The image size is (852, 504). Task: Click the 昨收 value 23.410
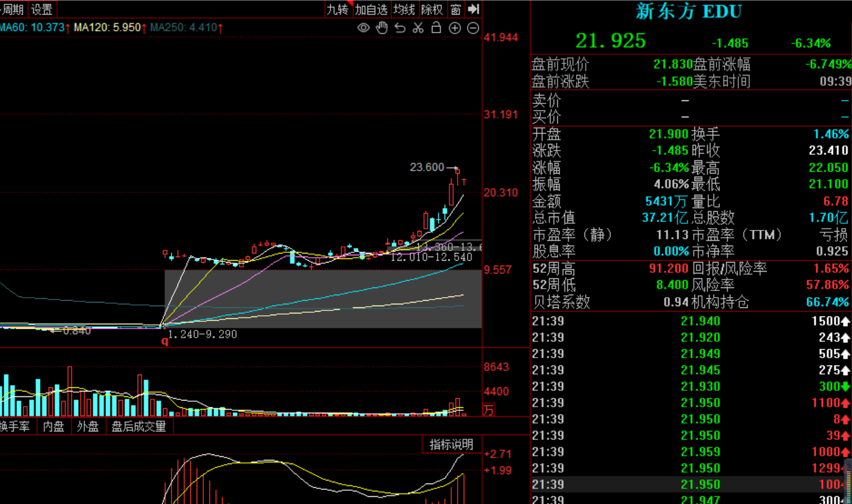click(x=828, y=151)
